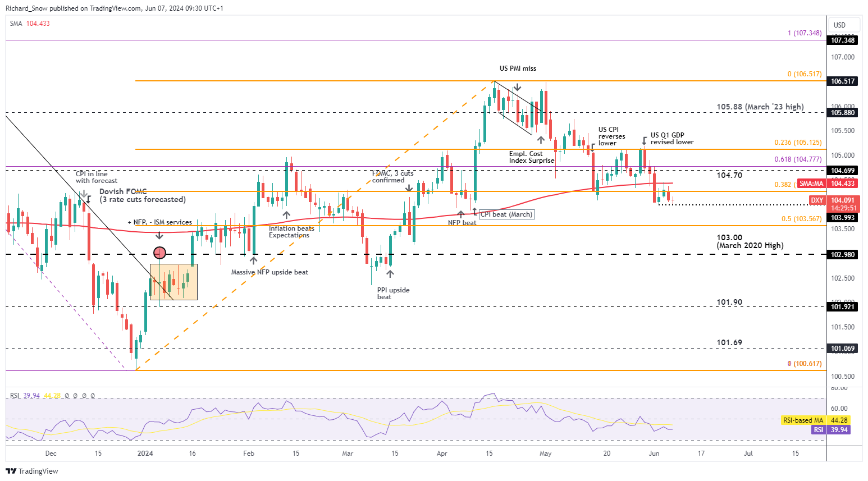The height and width of the screenshot is (481, 868).
Task: Click the + NFP, - ISM services note
Action: [159, 222]
